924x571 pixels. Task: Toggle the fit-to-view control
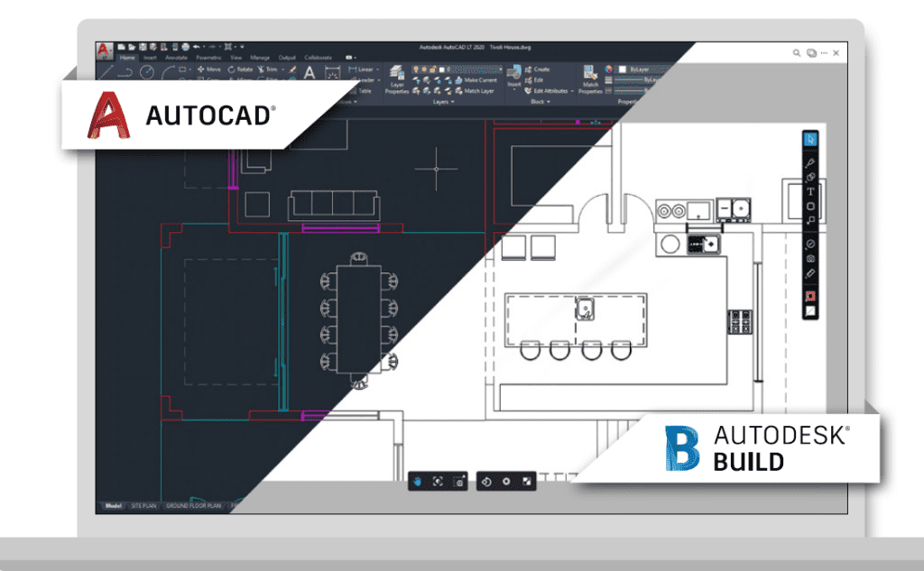[438, 483]
